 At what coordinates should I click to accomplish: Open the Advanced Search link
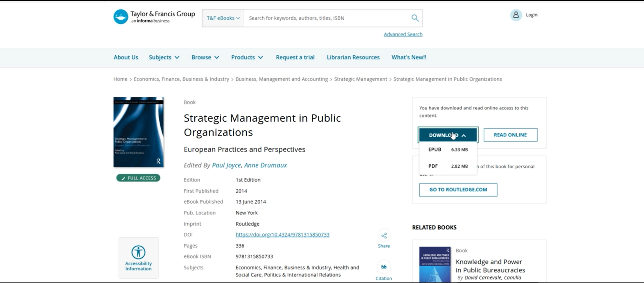pos(403,34)
